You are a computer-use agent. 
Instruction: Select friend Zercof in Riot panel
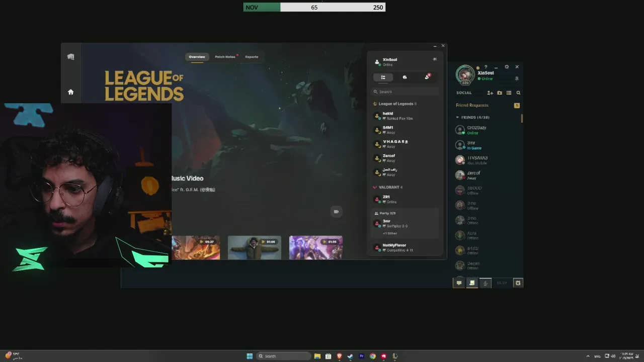click(x=405, y=158)
